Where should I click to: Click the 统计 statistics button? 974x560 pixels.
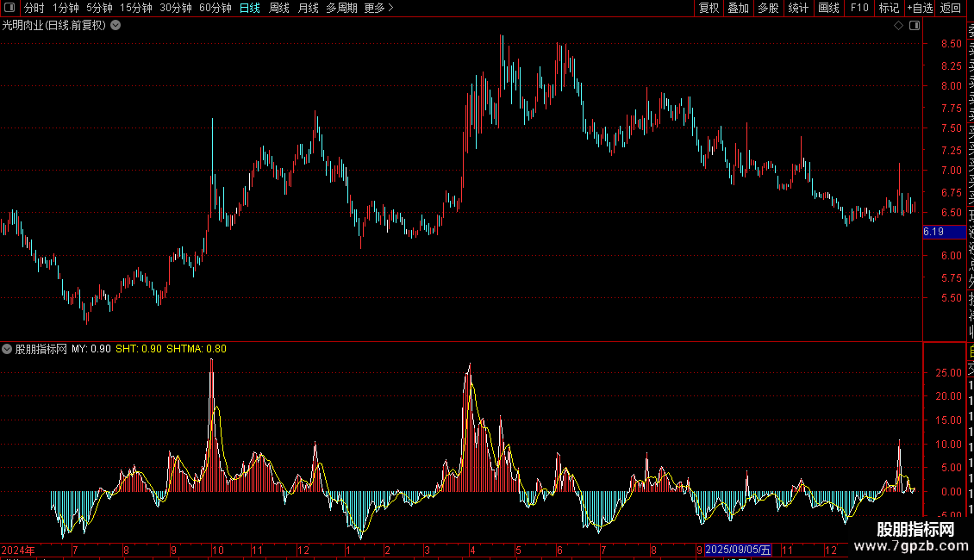coord(798,8)
